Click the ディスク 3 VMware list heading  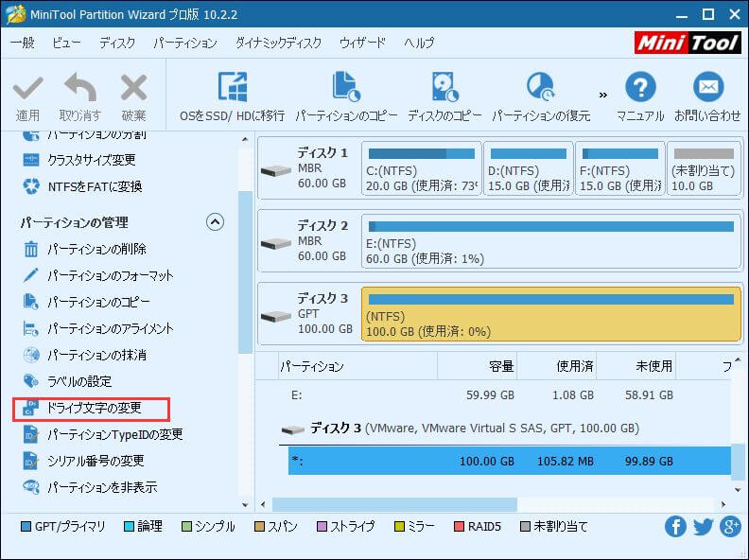461,429
